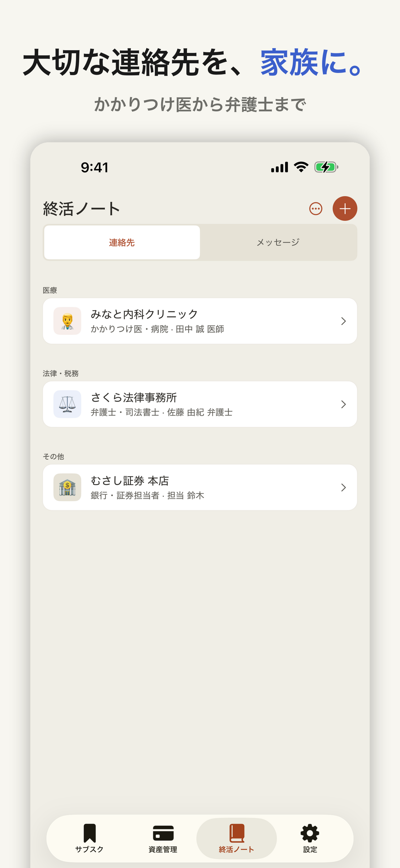Tap the doctor emoji icon
Image resolution: width=400 pixels, height=868 pixels.
pos(68,321)
